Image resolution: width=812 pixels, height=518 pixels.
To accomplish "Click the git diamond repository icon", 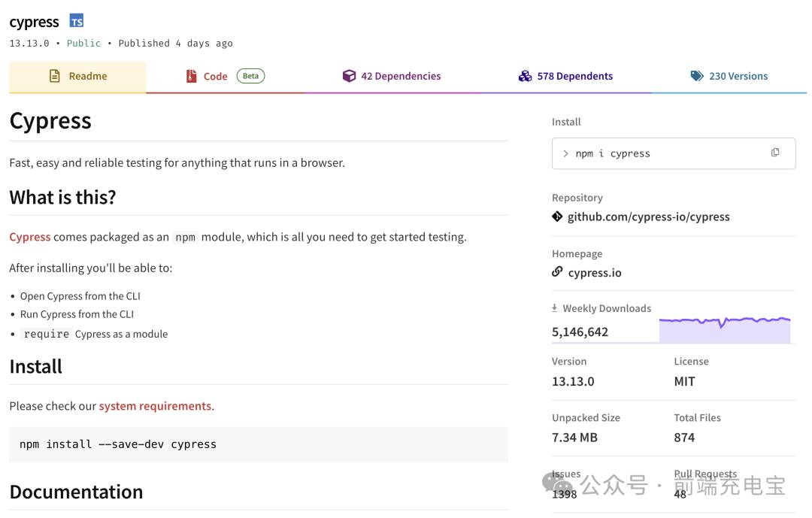I will point(557,217).
